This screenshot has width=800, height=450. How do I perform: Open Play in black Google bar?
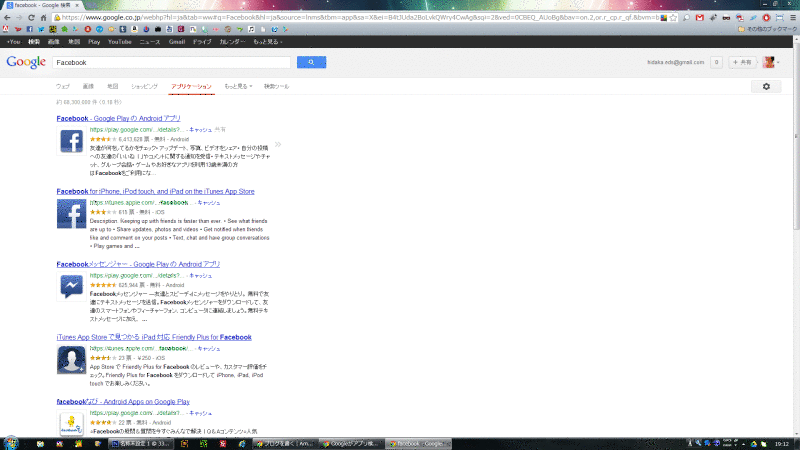94,42
